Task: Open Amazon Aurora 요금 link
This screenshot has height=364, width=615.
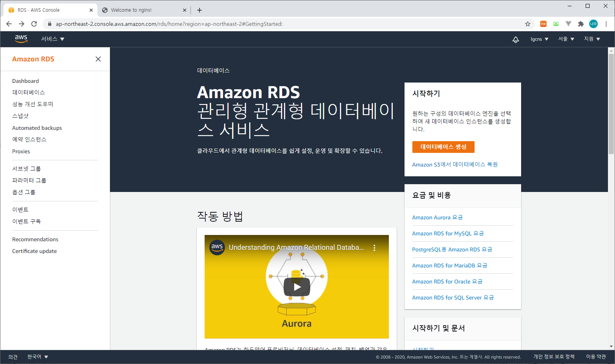Action: [437, 217]
